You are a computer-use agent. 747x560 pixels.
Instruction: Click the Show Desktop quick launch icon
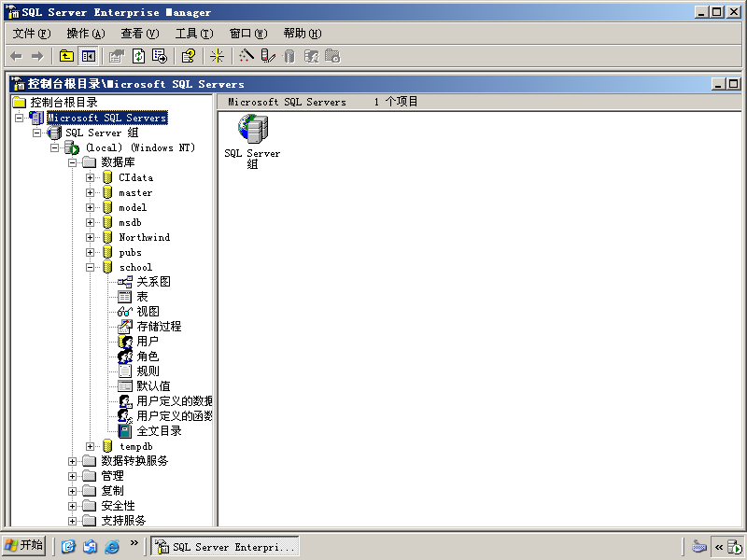click(68, 546)
